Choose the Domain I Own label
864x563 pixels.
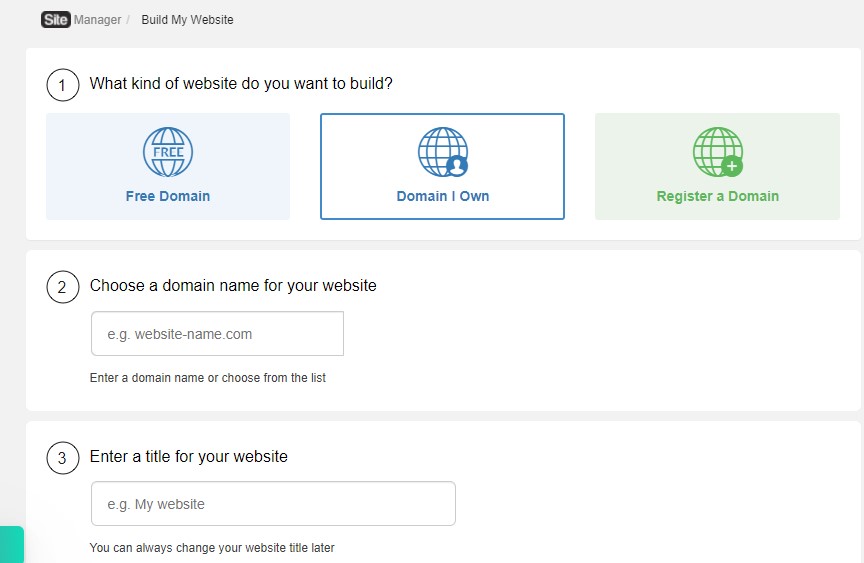point(443,196)
